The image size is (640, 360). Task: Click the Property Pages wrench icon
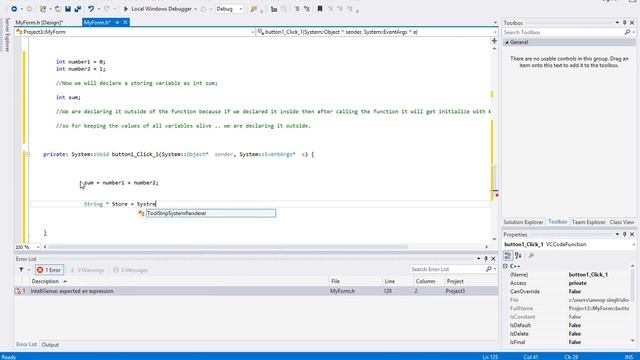pos(531,256)
